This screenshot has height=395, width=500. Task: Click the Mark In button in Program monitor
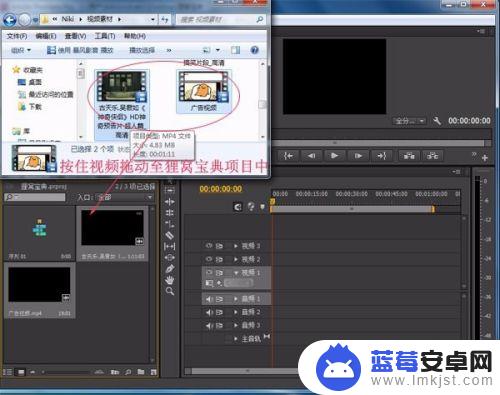(288, 156)
